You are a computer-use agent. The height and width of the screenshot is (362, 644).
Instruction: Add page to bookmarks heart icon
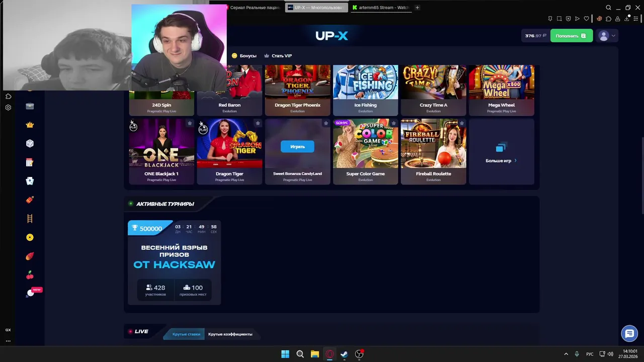point(586,19)
